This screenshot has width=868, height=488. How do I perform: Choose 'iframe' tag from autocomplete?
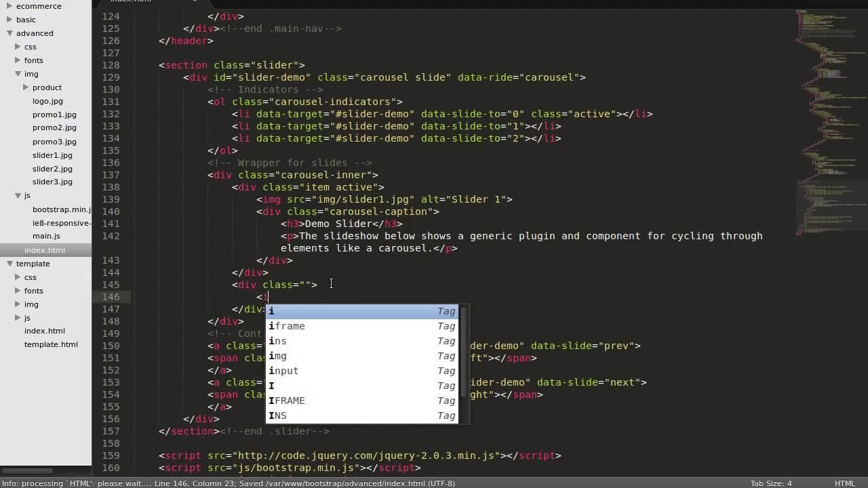(x=362, y=326)
